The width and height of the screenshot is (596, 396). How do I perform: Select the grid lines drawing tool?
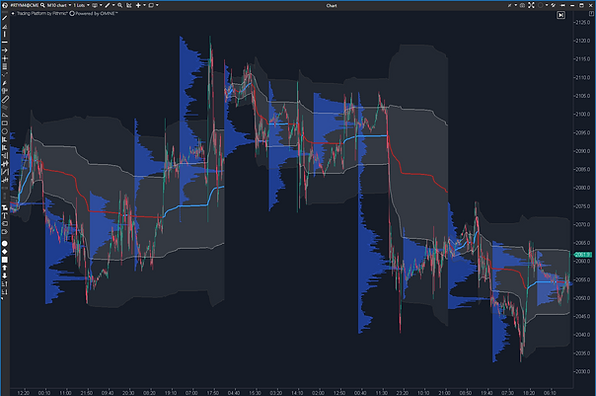[5, 67]
